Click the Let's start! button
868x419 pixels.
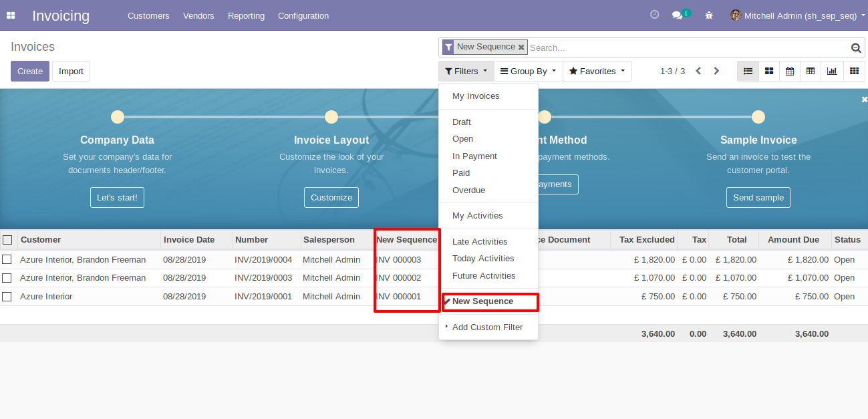(117, 198)
